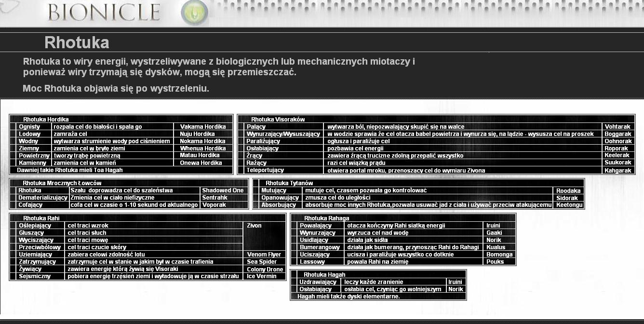Click the Teleportujący cell
The height and width of the screenshot is (324, 644).
click(x=284, y=170)
